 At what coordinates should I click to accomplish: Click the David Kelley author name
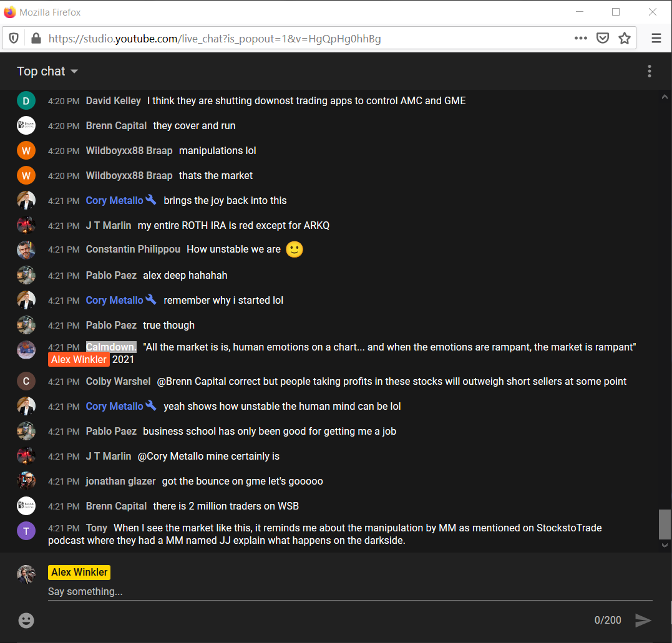pos(113,100)
